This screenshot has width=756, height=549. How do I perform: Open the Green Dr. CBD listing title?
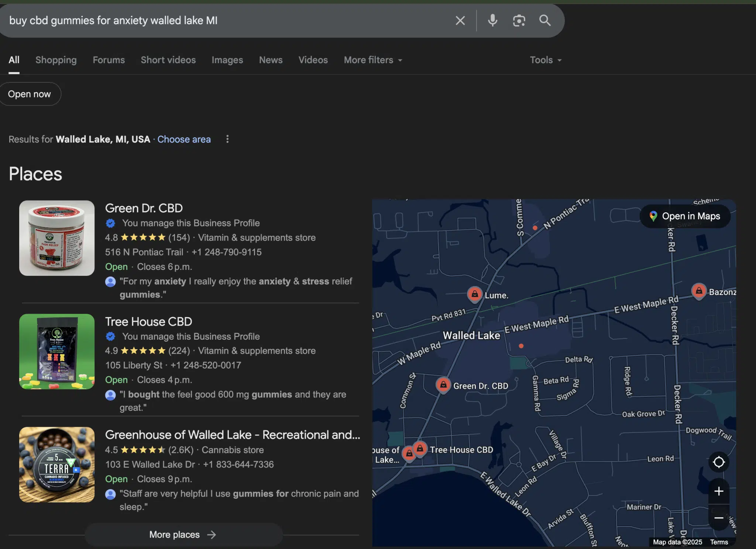point(144,208)
